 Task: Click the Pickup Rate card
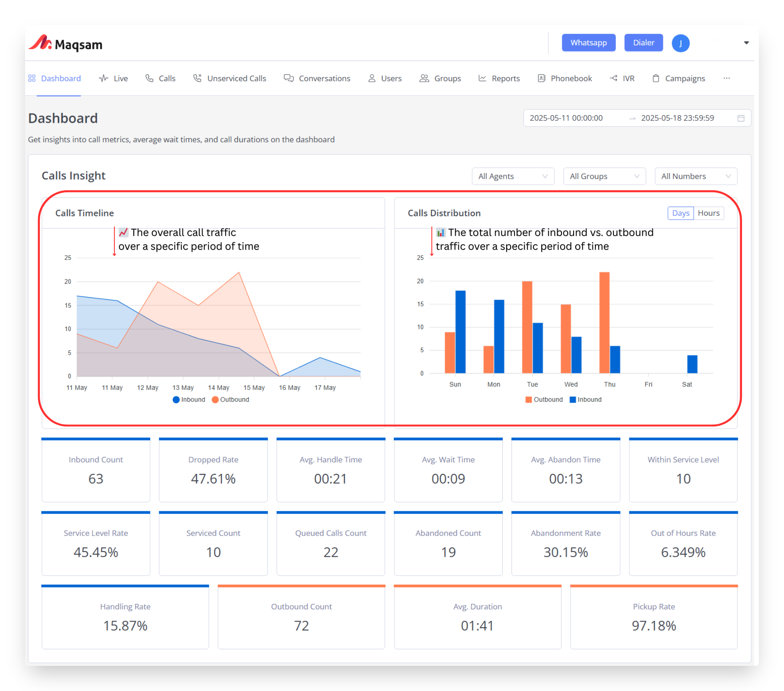pos(654,617)
